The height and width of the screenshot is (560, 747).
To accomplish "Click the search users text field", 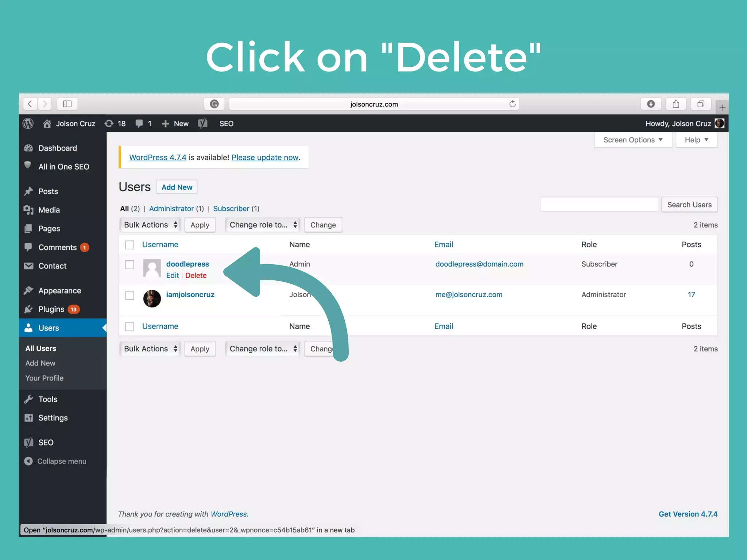I will [x=599, y=205].
